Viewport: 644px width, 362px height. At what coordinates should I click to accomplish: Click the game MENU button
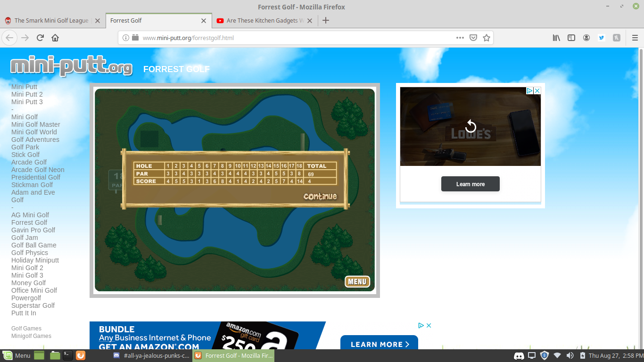tap(357, 281)
